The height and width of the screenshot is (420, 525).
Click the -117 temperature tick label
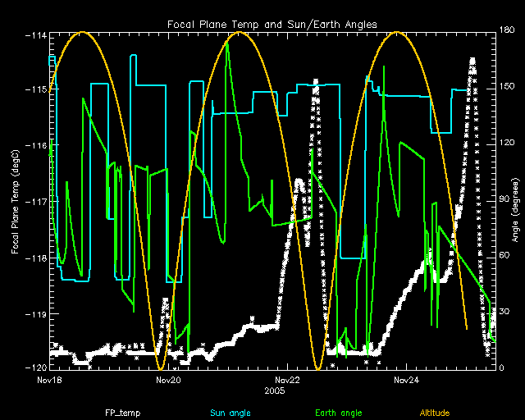click(x=36, y=201)
